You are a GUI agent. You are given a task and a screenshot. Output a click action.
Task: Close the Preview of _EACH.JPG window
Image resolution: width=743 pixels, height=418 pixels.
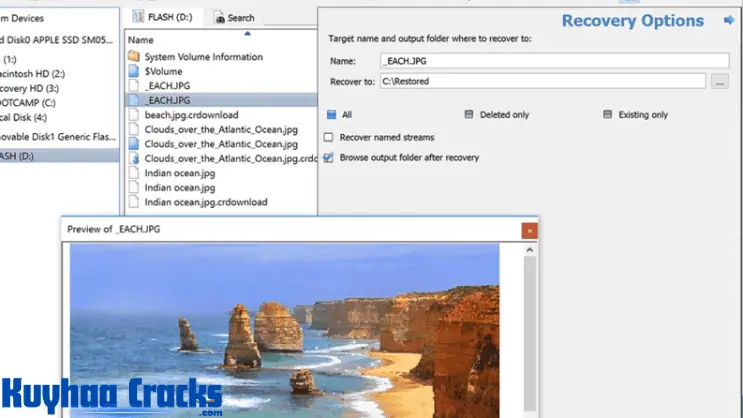click(x=528, y=229)
